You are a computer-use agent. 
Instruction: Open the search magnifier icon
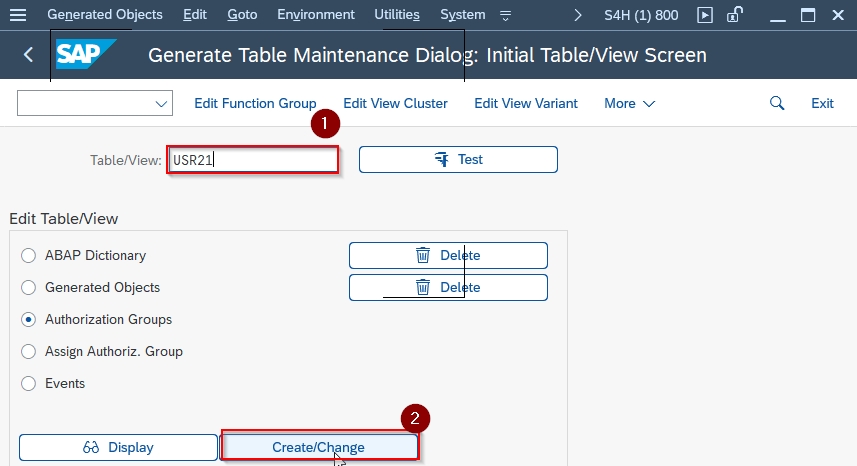click(777, 103)
